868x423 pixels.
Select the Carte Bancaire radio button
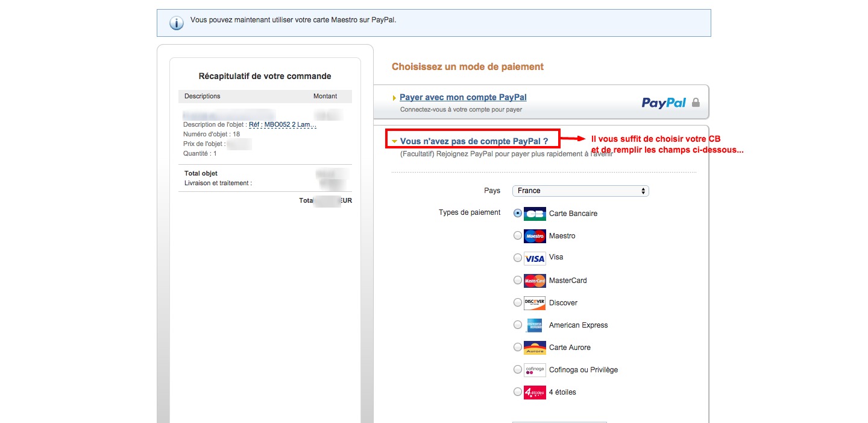517,213
